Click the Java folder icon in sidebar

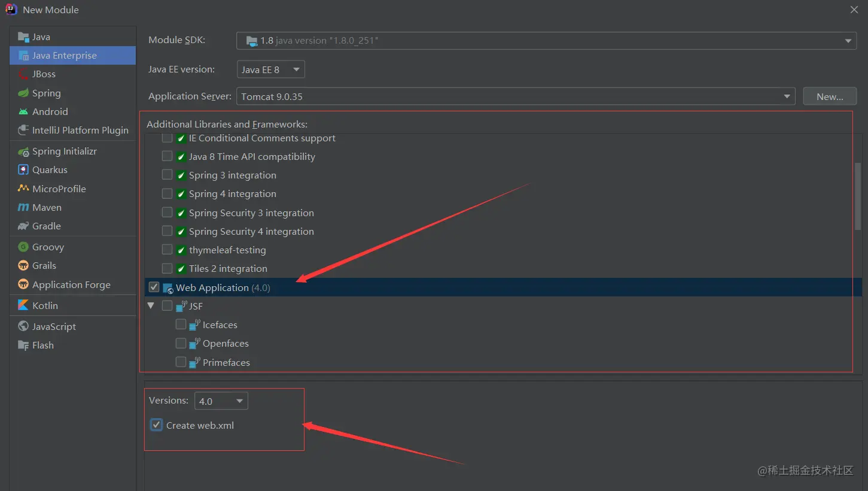coord(23,37)
